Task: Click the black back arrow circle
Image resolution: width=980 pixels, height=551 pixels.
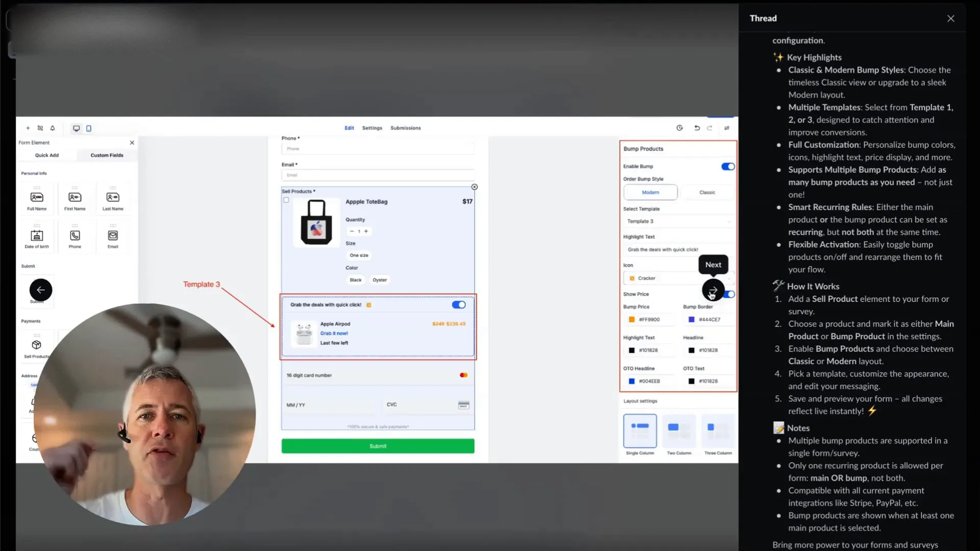Action: [x=41, y=290]
